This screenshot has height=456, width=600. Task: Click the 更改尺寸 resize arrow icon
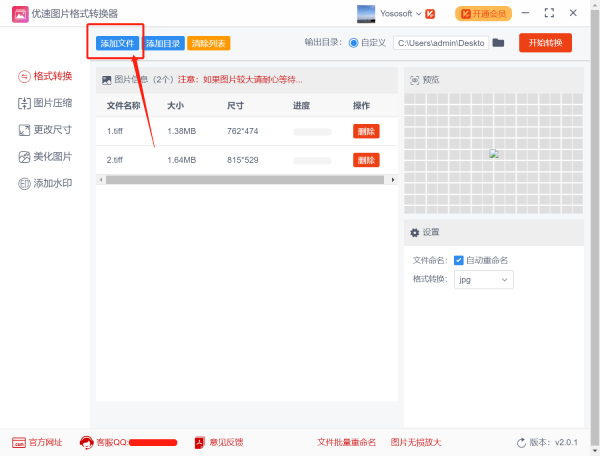pos(24,130)
